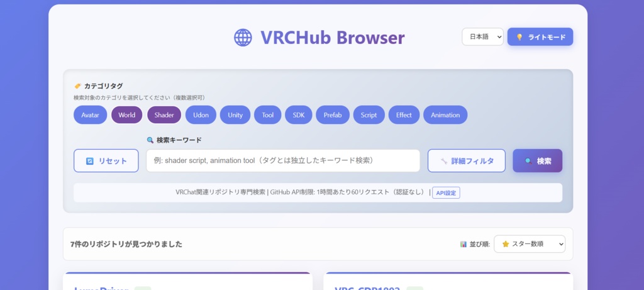Deselect the Shader category tag
Viewport: 644px width, 290px height.
pyautogui.click(x=164, y=115)
